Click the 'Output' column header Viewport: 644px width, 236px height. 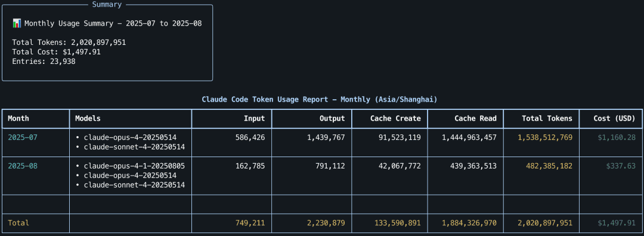click(332, 119)
